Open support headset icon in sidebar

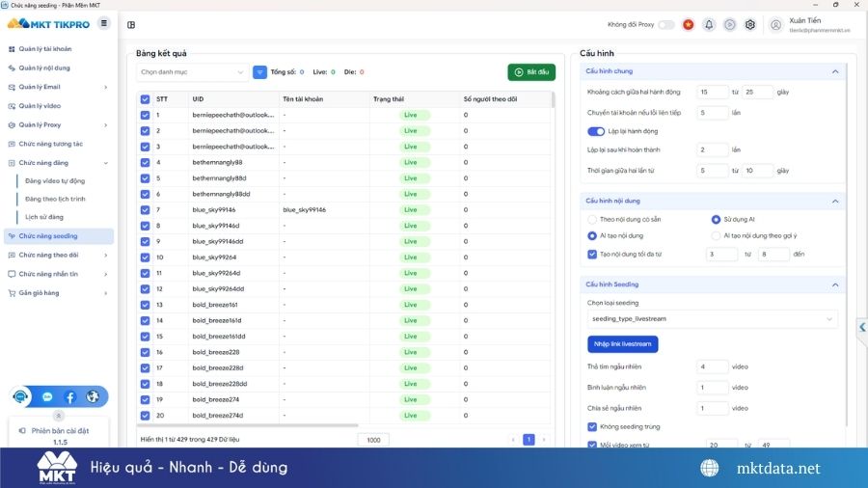(21, 396)
